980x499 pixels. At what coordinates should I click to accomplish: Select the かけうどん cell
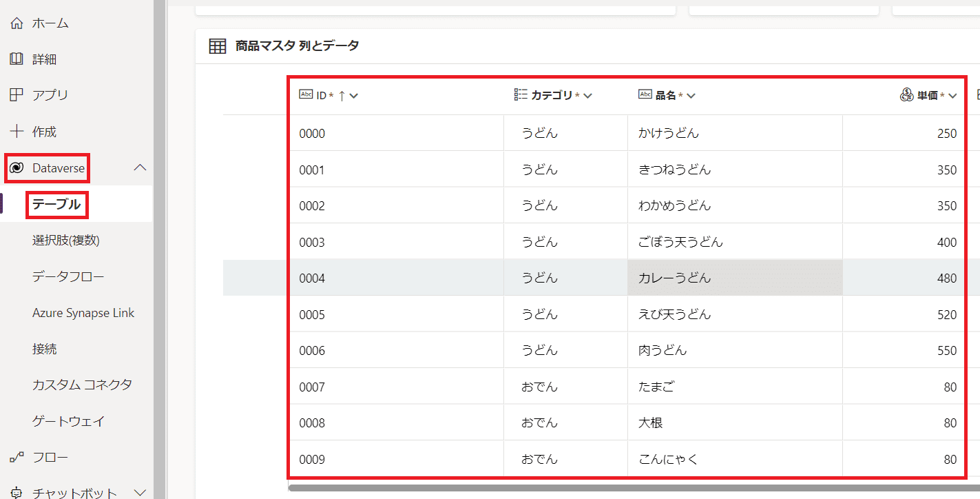point(735,133)
